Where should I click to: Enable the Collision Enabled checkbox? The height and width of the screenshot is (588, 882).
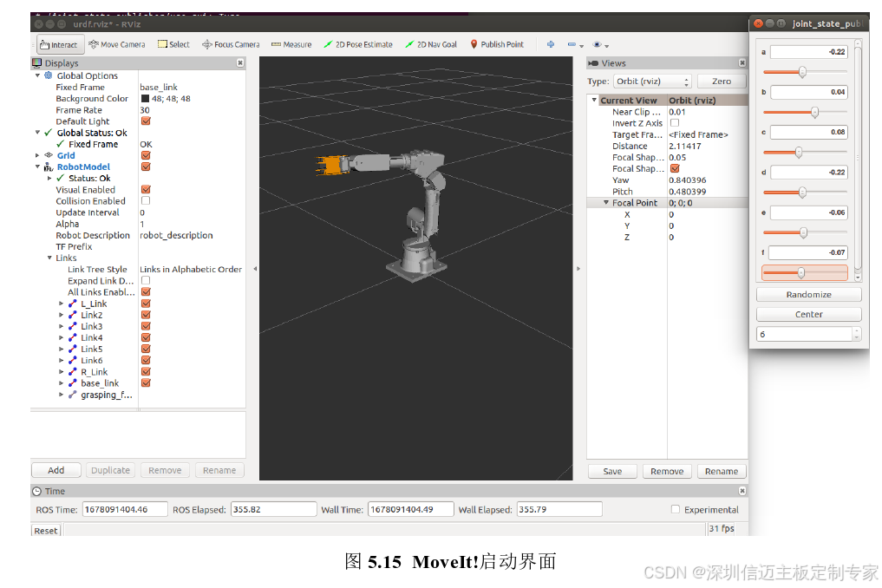click(x=146, y=201)
